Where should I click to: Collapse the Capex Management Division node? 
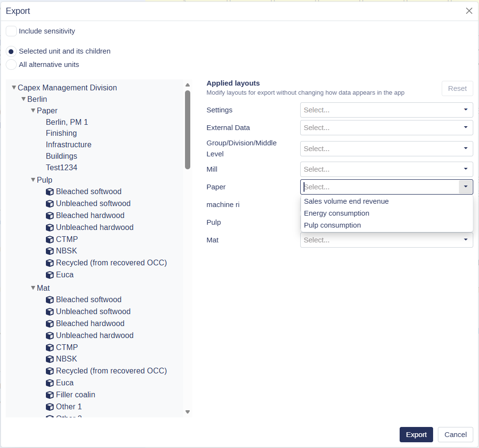point(14,87)
